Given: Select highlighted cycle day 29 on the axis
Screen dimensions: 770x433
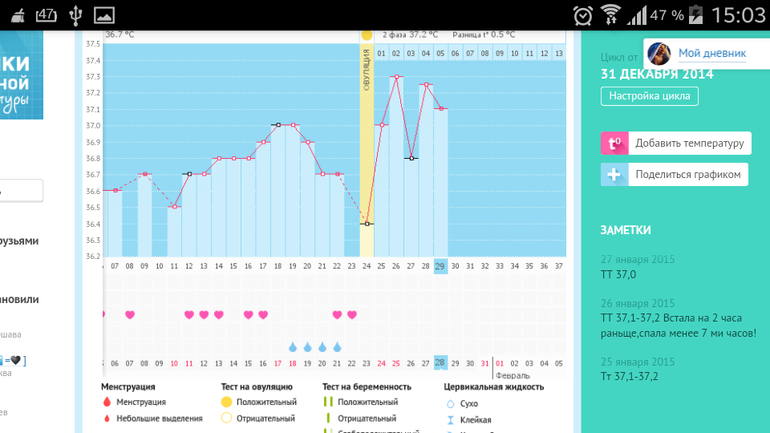Looking at the screenshot, I should pyautogui.click(x=440, y=266).
